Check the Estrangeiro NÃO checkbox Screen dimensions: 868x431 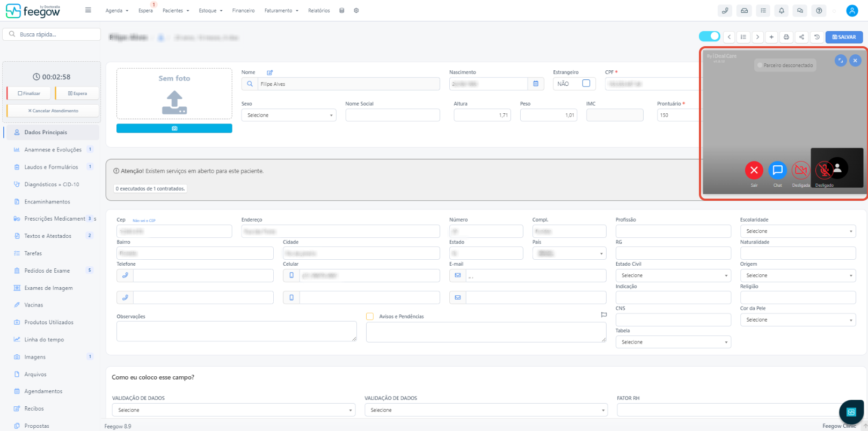pos(586,83)
